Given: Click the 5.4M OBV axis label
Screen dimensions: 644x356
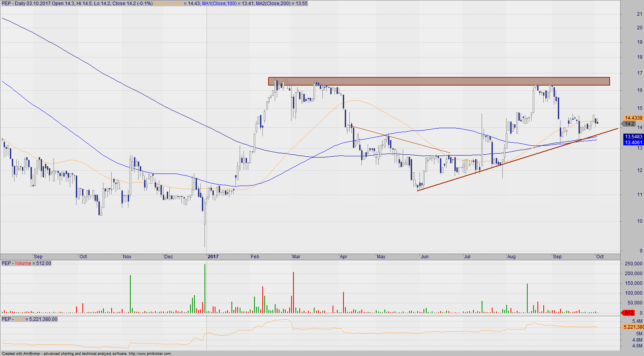Looking at the screenshot, I should (x=637, y=321).
